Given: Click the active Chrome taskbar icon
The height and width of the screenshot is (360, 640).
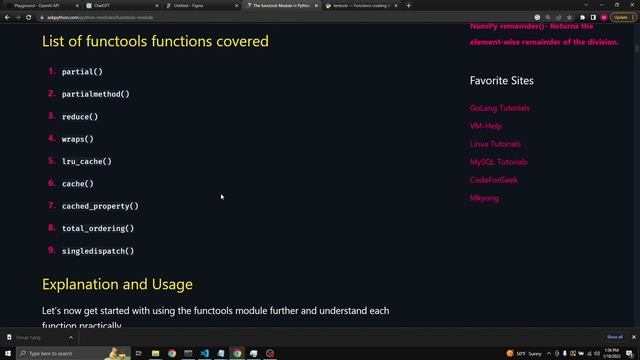Looking at the screenshot, I should point(237,353).
